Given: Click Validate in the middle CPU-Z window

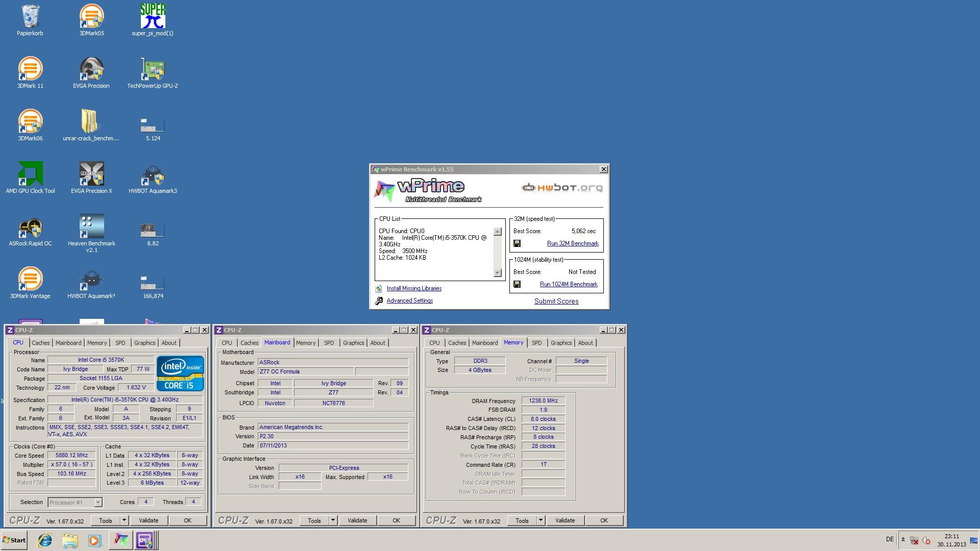Looking at the screenshot, I should point(357,521).
